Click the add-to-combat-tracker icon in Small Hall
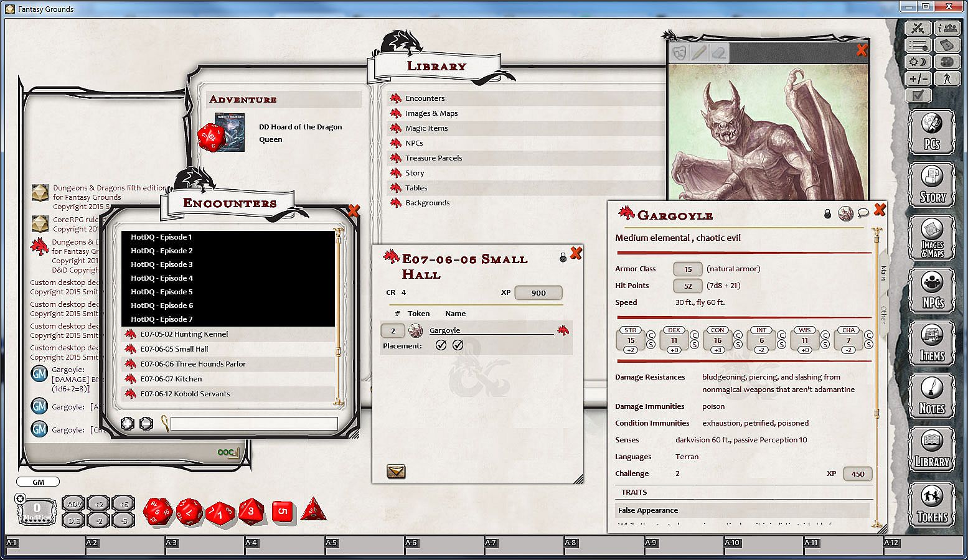This screenshot has width=968, height=560. click(x=396, y=472)
